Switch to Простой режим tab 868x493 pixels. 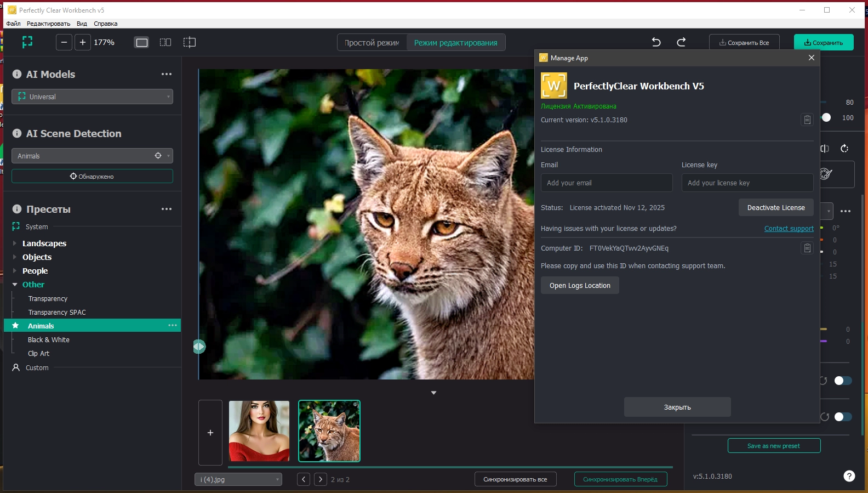(x=372, y=43)
